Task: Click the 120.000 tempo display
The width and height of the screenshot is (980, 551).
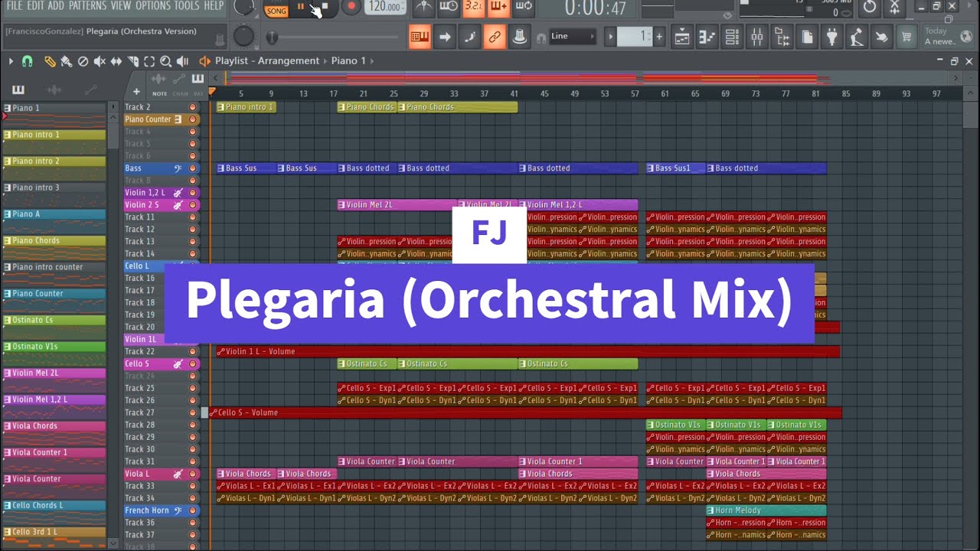Action: click(x=385, y=7)
